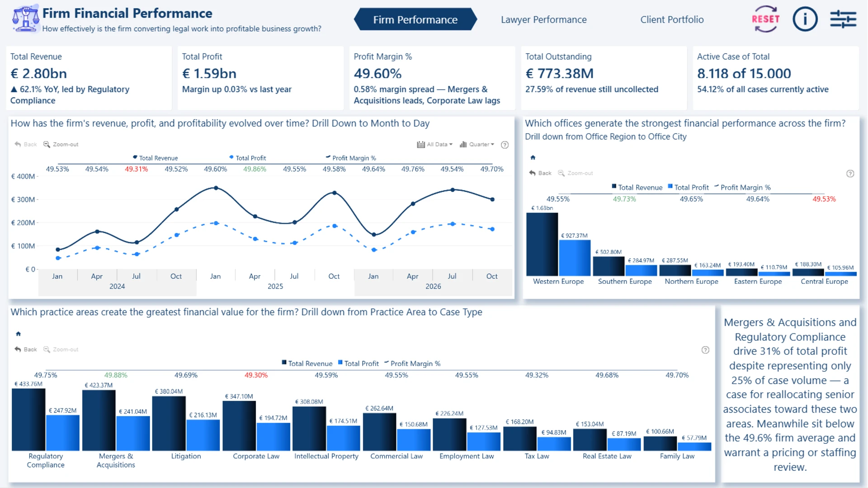Click the RESET filters icon
Viewport: 868px width, 488px height.
[x=765, y=19]
